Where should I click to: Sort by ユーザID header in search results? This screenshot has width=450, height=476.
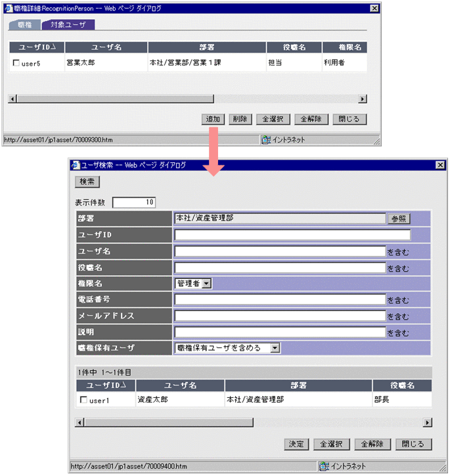(x=106, y=385)
